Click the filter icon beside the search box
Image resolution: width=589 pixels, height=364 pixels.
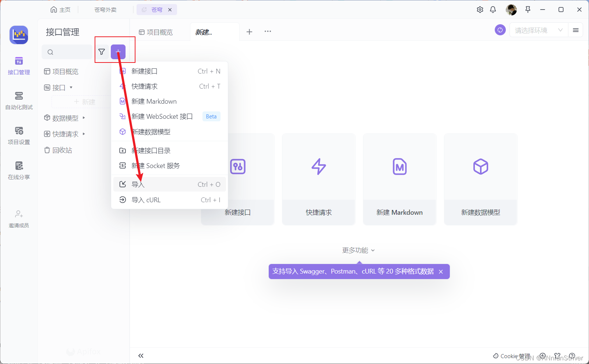pos(102,52)
